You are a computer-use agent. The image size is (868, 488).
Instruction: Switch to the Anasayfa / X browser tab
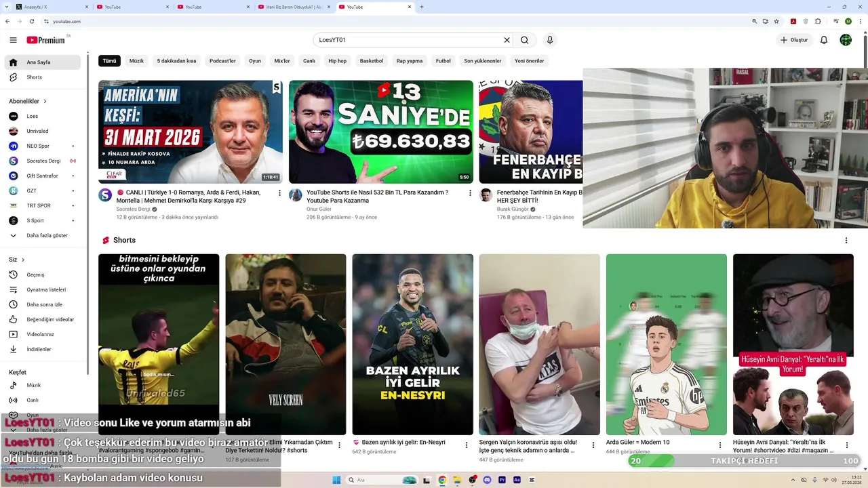51,7
